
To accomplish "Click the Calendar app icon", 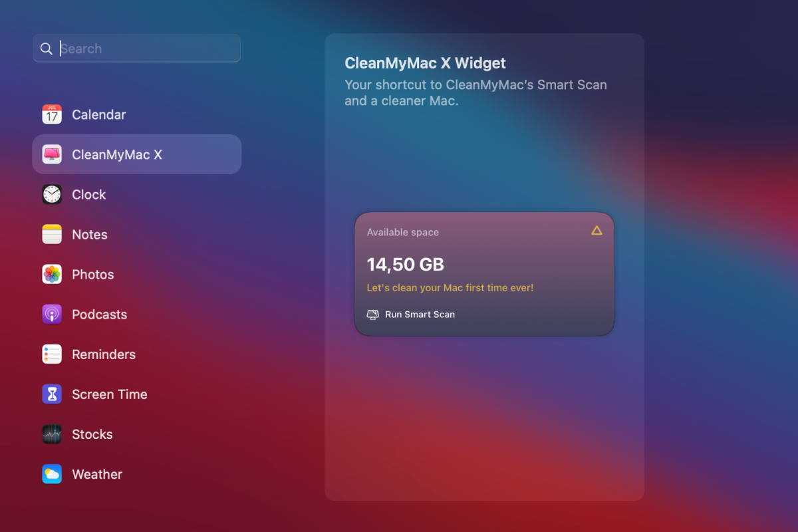I will pyautogui.click(x=52, y=114).
